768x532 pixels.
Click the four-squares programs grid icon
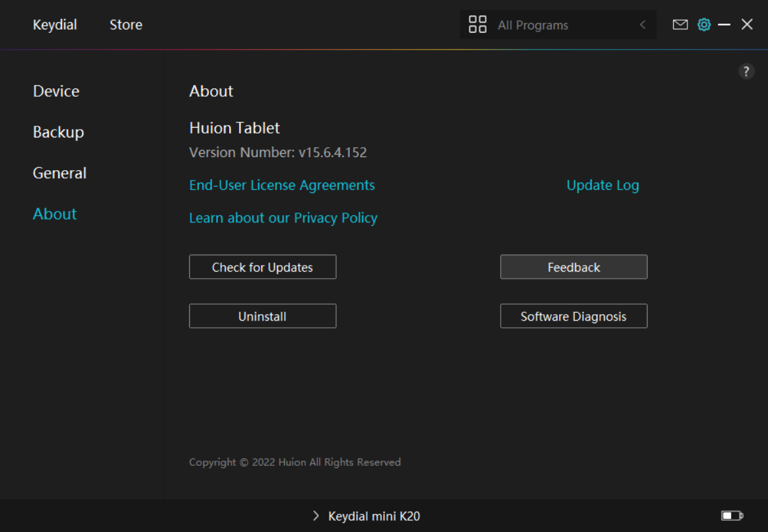pyautogui.click(x=478, y=25)
